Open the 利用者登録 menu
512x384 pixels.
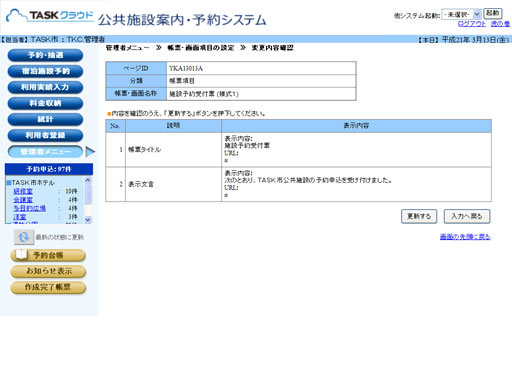pos(45,135)
